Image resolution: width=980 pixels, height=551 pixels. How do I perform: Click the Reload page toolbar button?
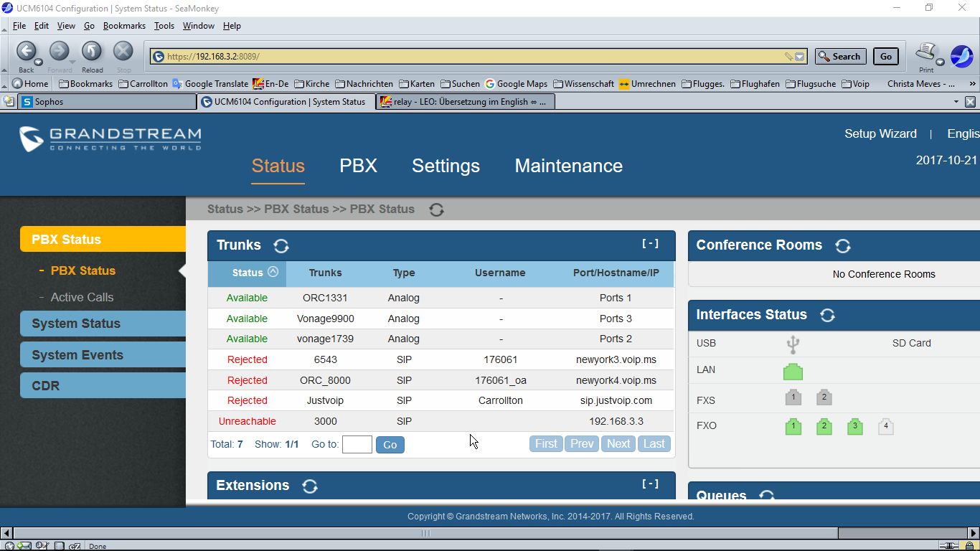pyautogui.click(x=91, y=51)
